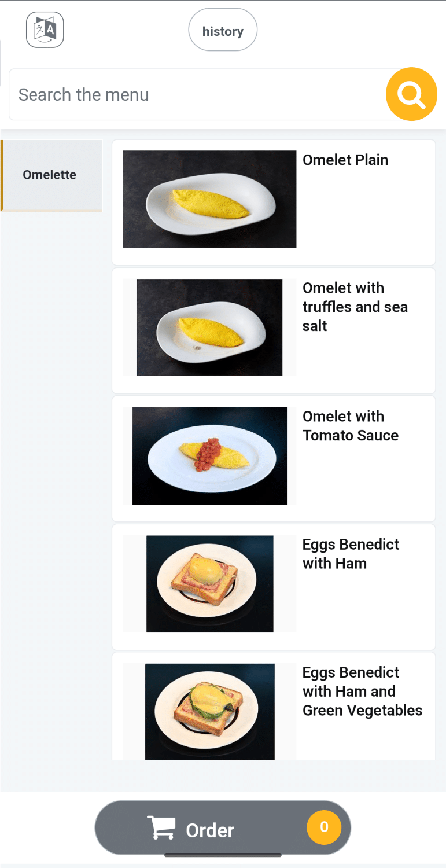Select the Omelet with Tomato Sauce title
The image size is (446, 868).
click(x=351, y=426)
